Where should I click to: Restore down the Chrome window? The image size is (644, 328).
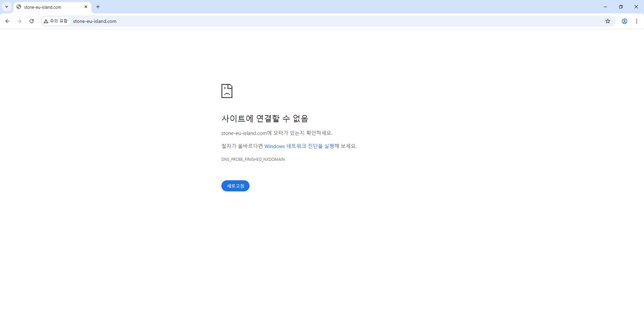click(621, 7)
